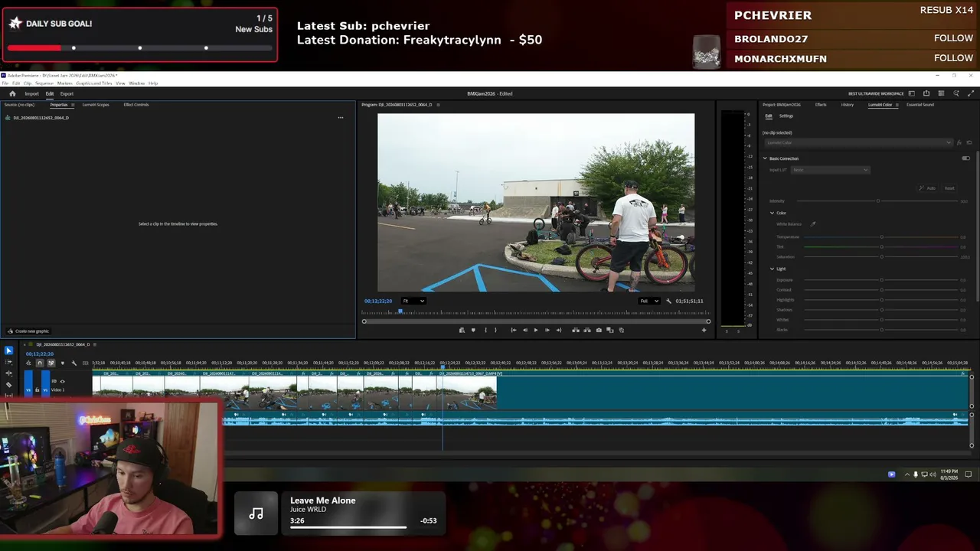Click the search icon in the top bar
The height and width of the screenshot is (551, 980).
pyautogui.click(x=956, y=93)
